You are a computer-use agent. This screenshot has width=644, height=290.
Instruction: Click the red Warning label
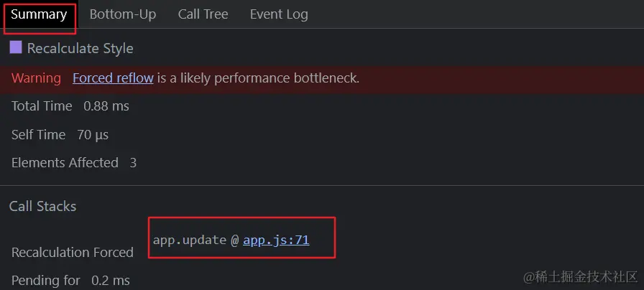(x=36, y=78)
